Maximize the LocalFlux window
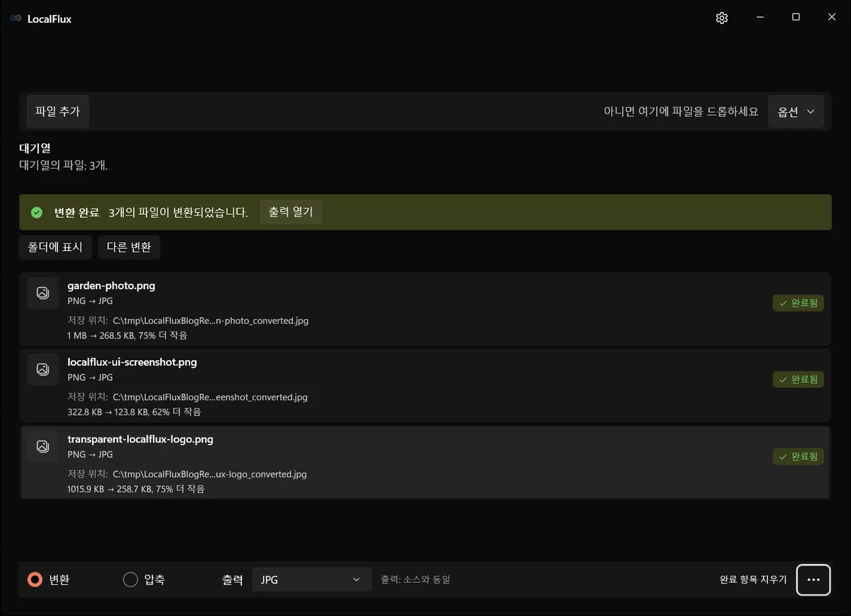This screenshot has width=851, height=616. click(796, 18)
